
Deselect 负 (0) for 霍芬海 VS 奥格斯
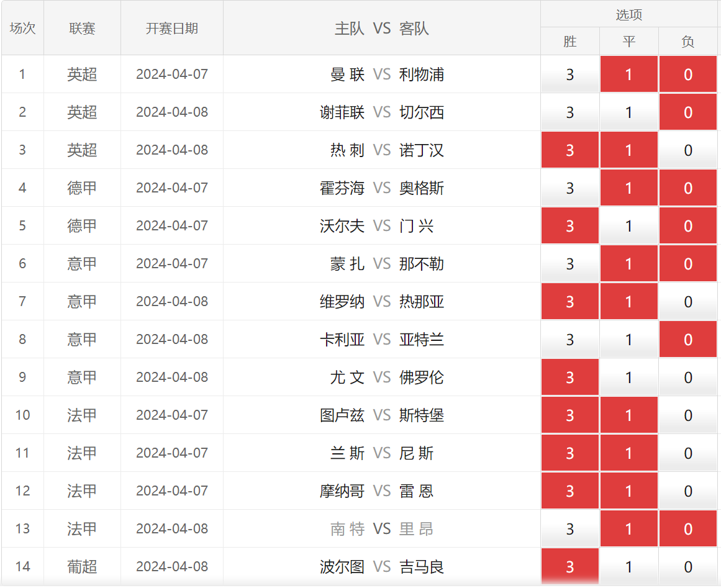tap(688, 188)
